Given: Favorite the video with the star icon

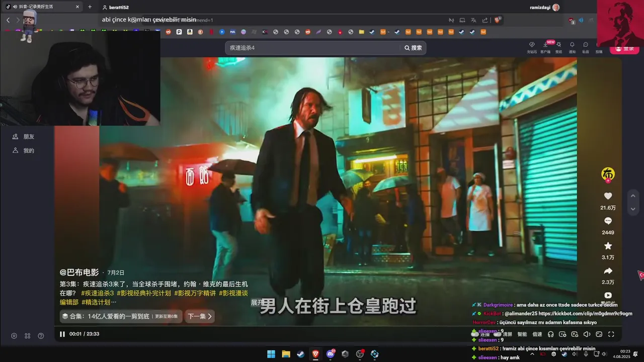Looking at the screenshot, I should click(x=608, y=246).
